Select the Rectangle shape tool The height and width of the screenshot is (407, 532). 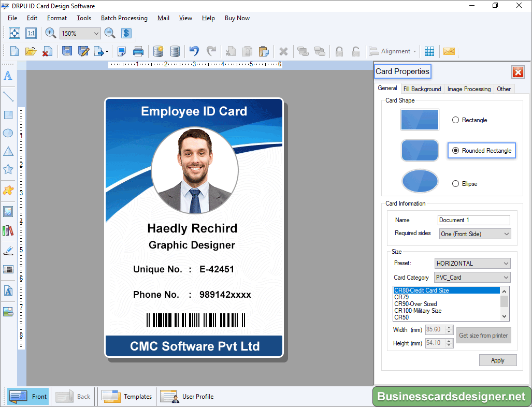8,115
